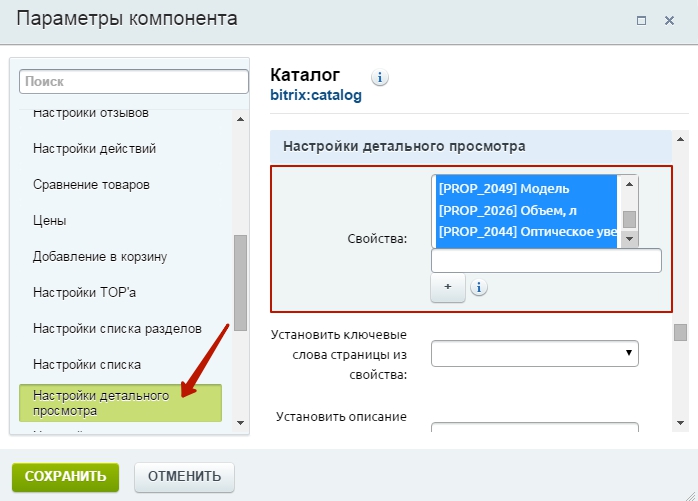Open Настройки TOP'а section
Viewport: 698px width, 501px height.
point(84,293)
